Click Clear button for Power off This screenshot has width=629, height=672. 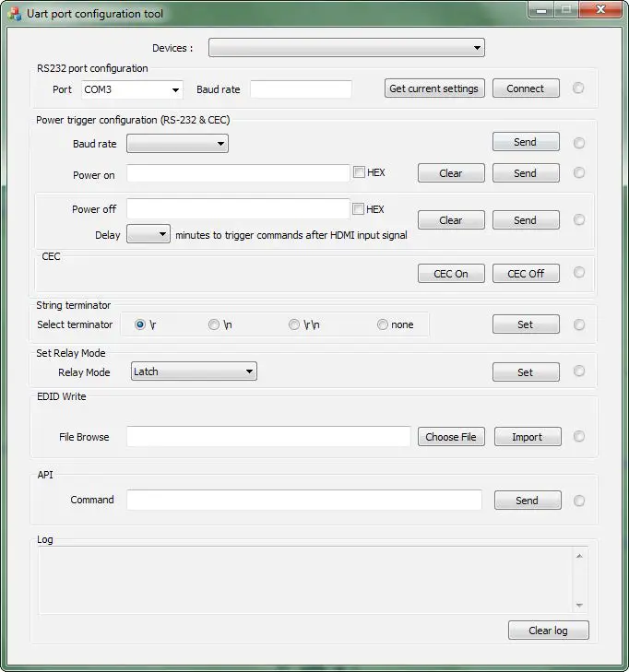(451, 220)
